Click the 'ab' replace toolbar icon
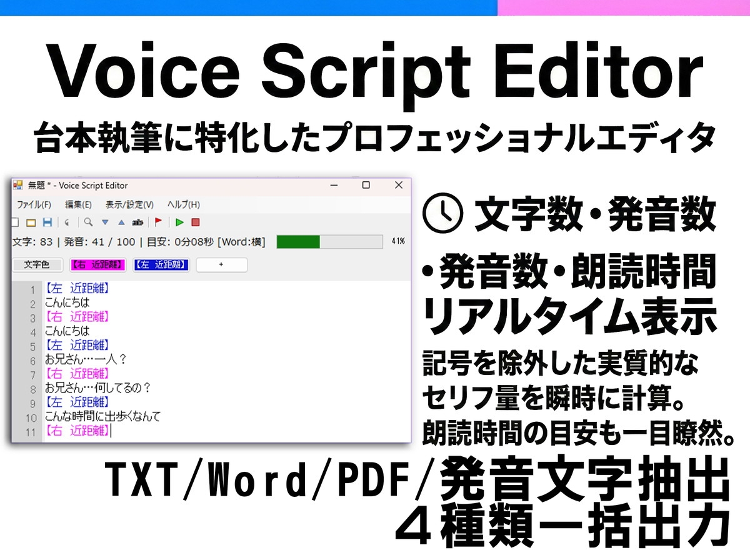750x560 pixels. pos(138,222)
